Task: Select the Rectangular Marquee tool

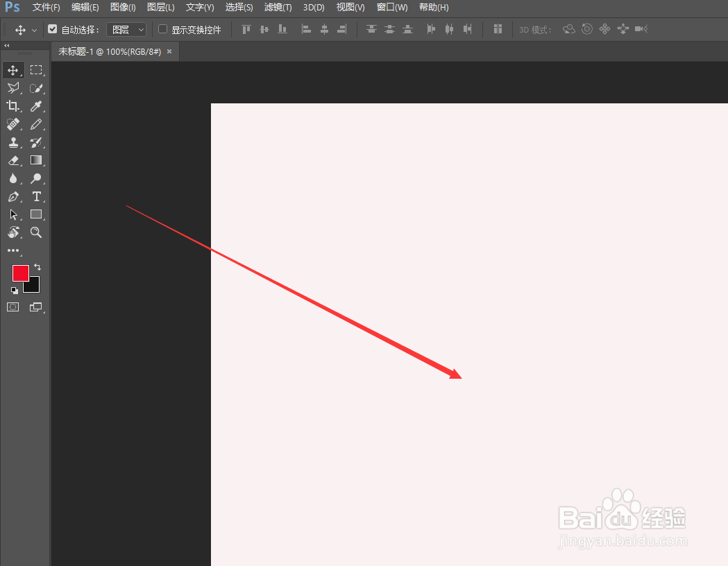Action: [x=36, y=70]
